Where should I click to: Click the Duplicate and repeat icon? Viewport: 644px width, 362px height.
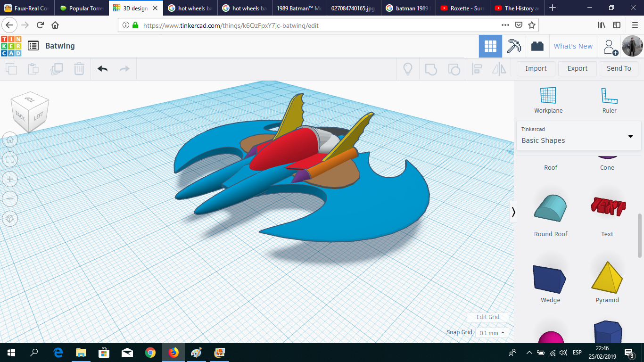57,69
